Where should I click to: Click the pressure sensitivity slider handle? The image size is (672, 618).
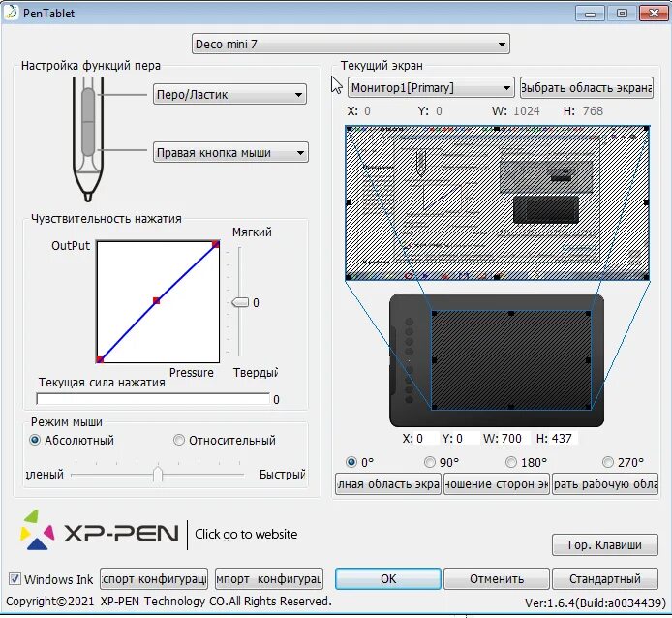coord(240,302)
